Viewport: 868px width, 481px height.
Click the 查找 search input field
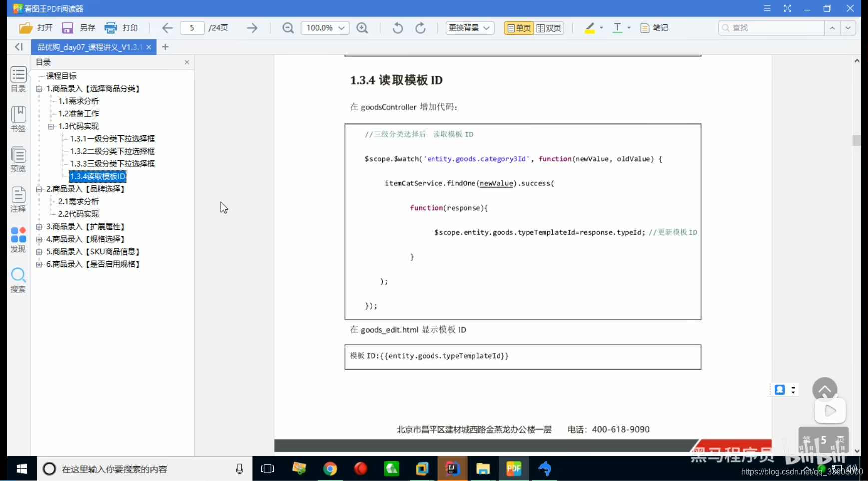[x=772, y=28]
